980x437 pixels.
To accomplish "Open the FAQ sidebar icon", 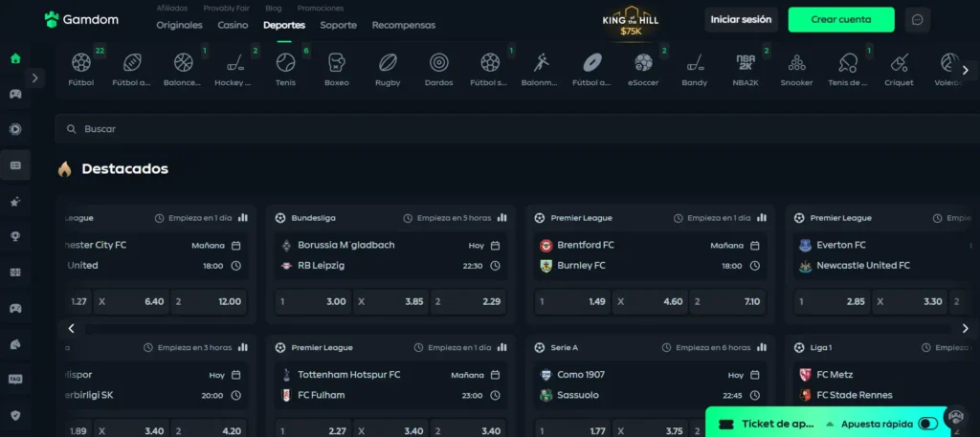I will (x=15, y=379).
